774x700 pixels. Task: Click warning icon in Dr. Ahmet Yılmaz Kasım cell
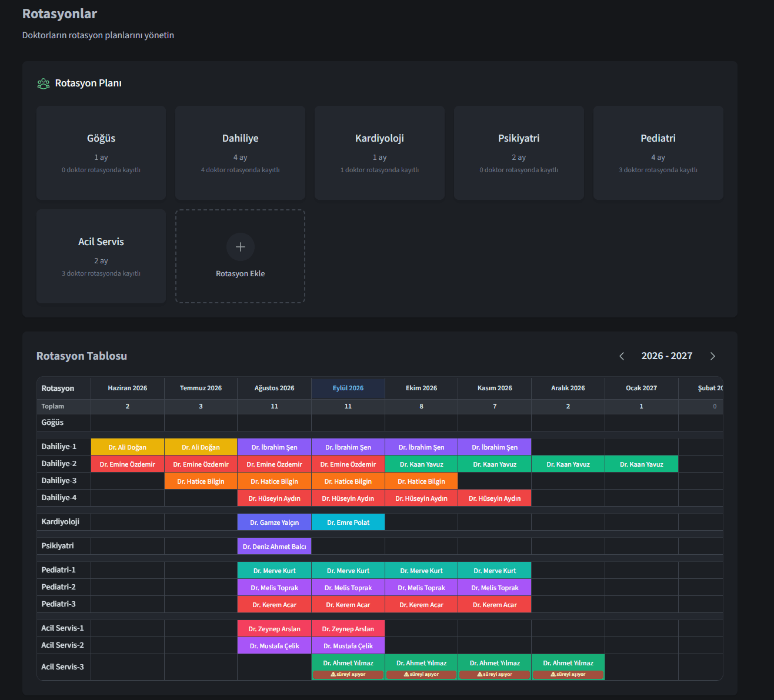tap(480, 675)
